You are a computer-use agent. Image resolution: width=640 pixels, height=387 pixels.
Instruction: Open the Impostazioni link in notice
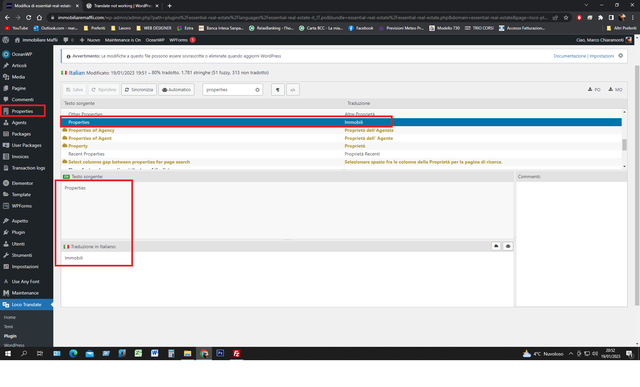(601, 56)
